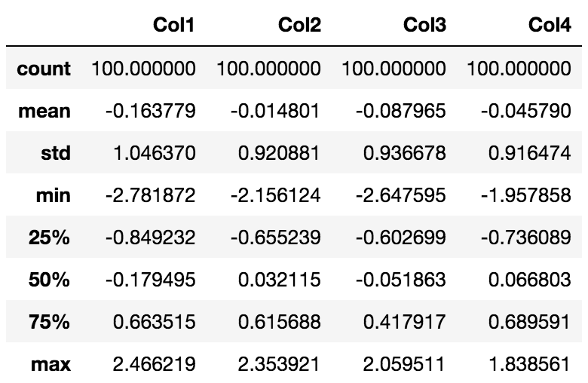Click the std row label
Screen dimensions: 588x383
[56, 153]
